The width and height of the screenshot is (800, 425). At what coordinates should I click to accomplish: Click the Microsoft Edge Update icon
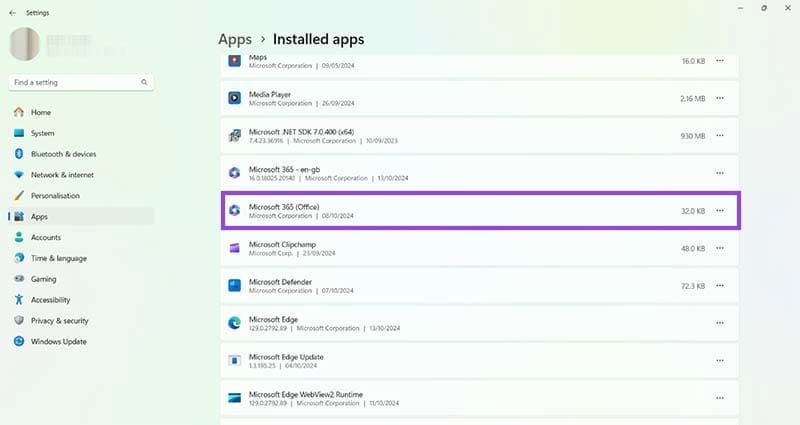[x=235, y=361]
